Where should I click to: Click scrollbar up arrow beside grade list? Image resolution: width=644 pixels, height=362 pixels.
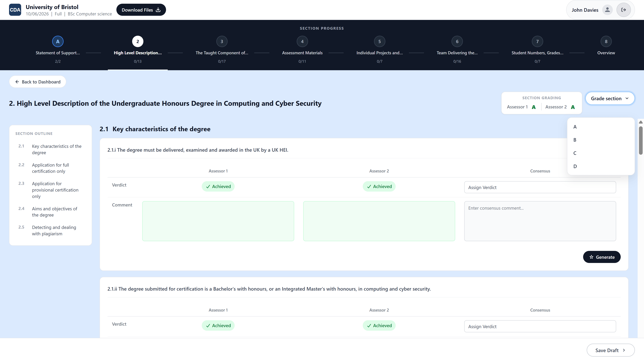point(640,122)
